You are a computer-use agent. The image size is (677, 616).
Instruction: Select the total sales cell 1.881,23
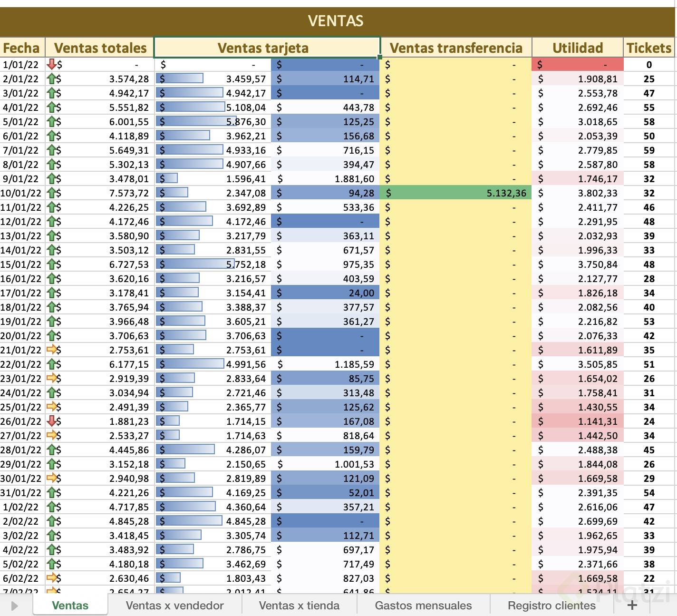coord(100,421)
